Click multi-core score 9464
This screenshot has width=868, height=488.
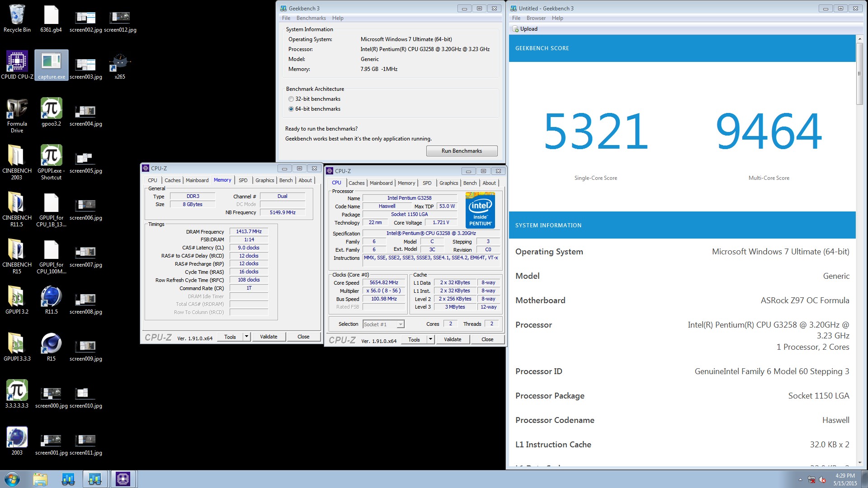click(769, 131)
